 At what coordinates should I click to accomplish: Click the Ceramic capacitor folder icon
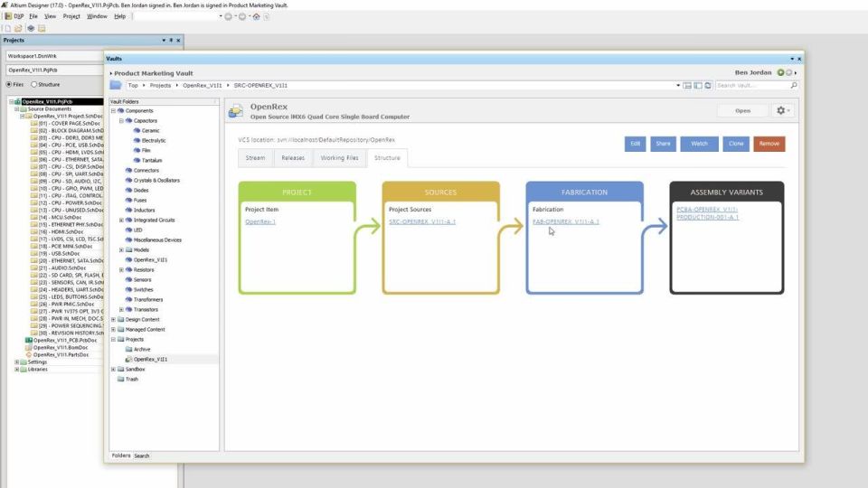point(137,130)
